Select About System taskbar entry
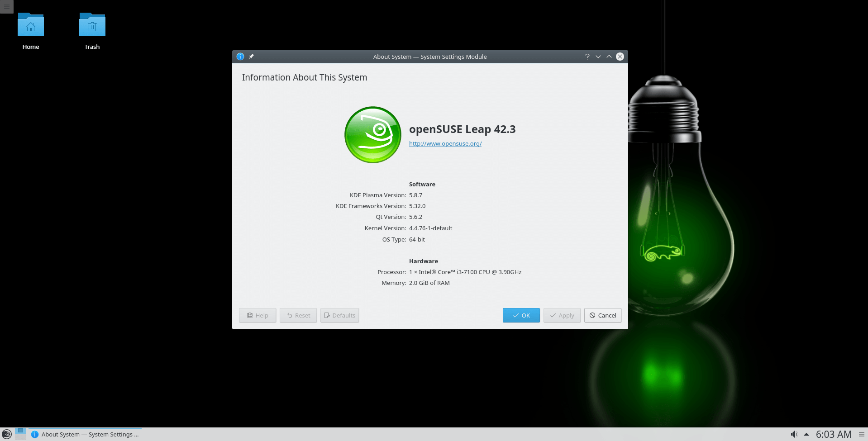This screenshot has height=441, width=868. click(85, 434)
